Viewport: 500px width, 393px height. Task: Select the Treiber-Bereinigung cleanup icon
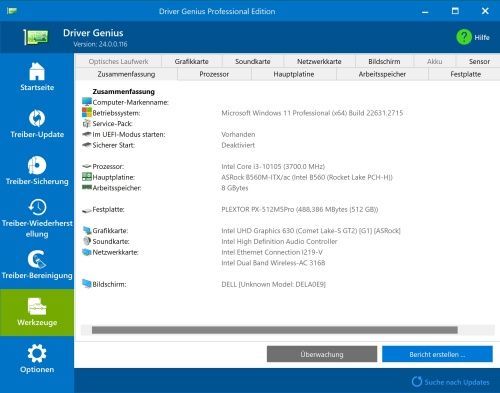37,259
